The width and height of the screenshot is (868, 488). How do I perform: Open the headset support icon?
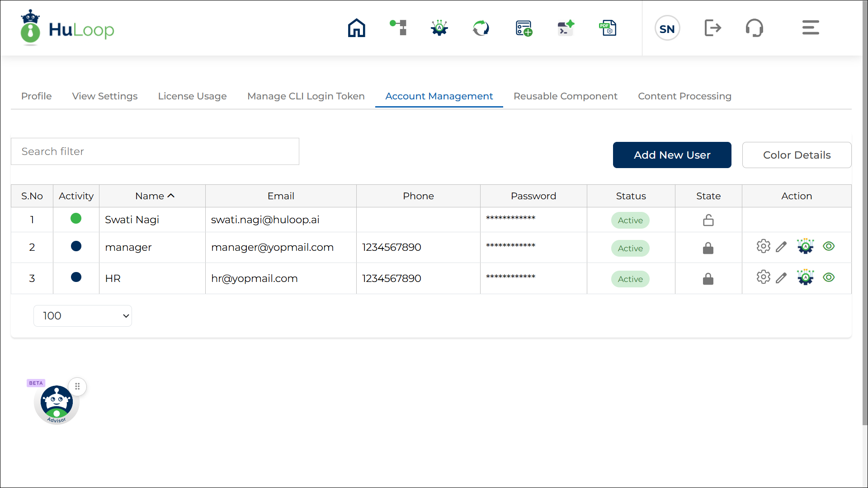[754, 28]
